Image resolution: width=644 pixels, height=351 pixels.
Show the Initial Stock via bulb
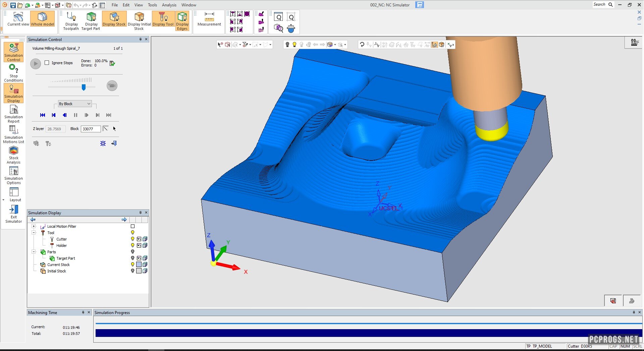pos(132,271)
